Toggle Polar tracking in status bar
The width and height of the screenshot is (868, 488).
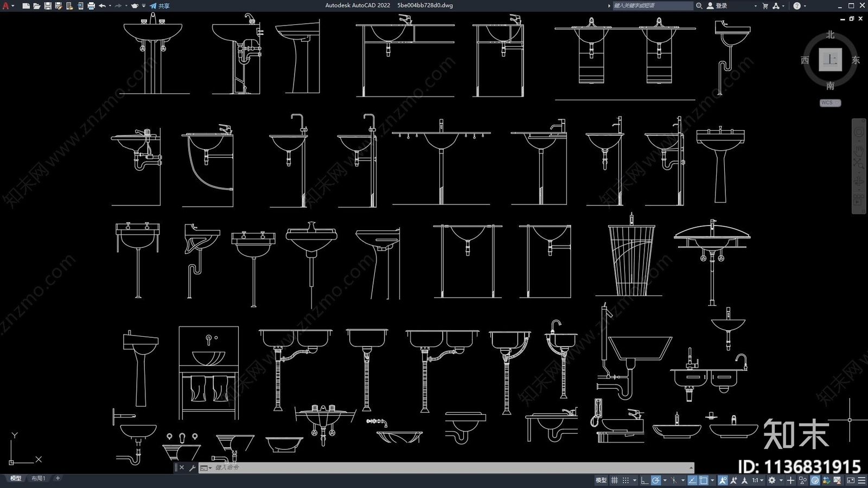(x=656, y=480)
